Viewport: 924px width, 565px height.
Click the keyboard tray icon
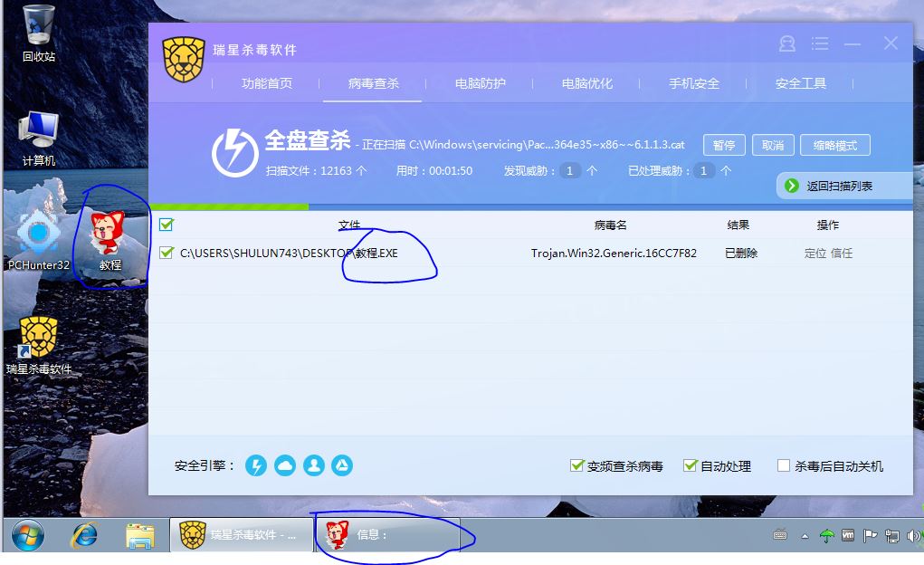(780, 535)
